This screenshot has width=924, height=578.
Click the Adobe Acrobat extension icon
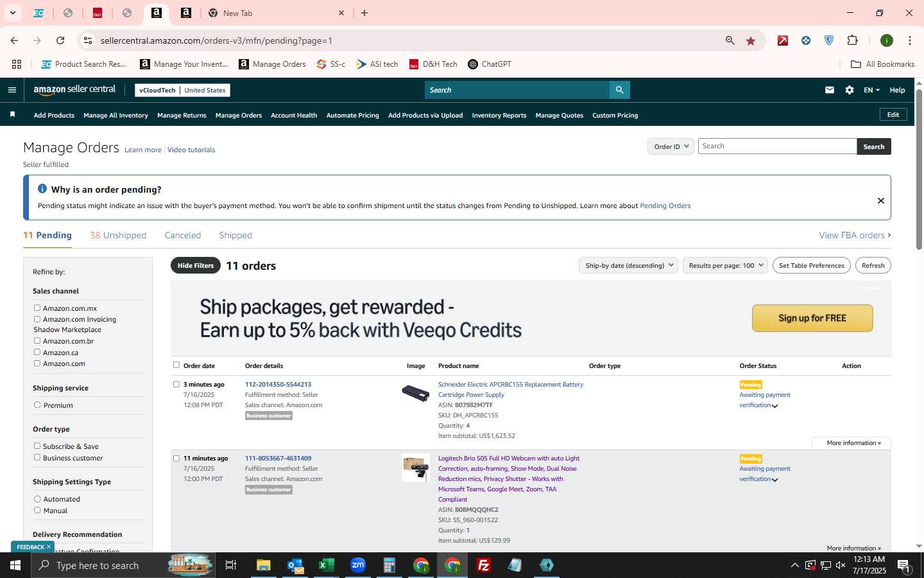[783, 40]
